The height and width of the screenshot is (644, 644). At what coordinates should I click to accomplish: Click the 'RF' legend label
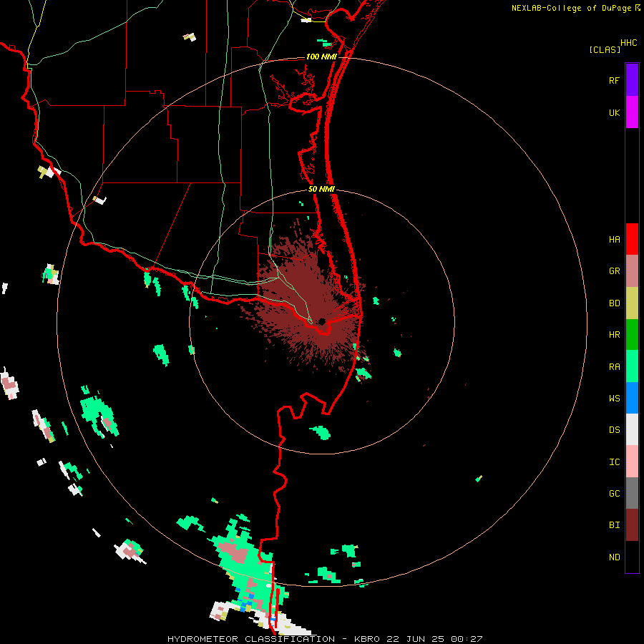pos(614,80)
